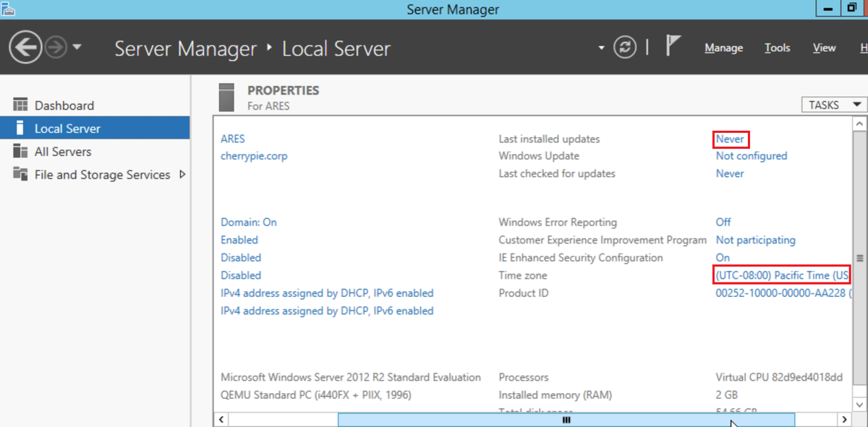Image resolution: width=868 pixels, height=427 pixels.
Task: Open the Tools menu
Action: [x=777, y=48]
